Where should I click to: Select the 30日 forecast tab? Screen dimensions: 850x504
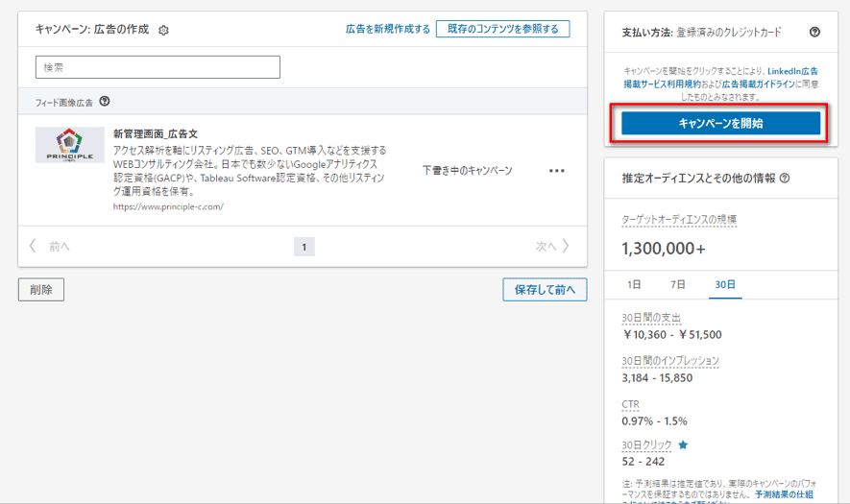pyautogui.click(x=725, y=285)
